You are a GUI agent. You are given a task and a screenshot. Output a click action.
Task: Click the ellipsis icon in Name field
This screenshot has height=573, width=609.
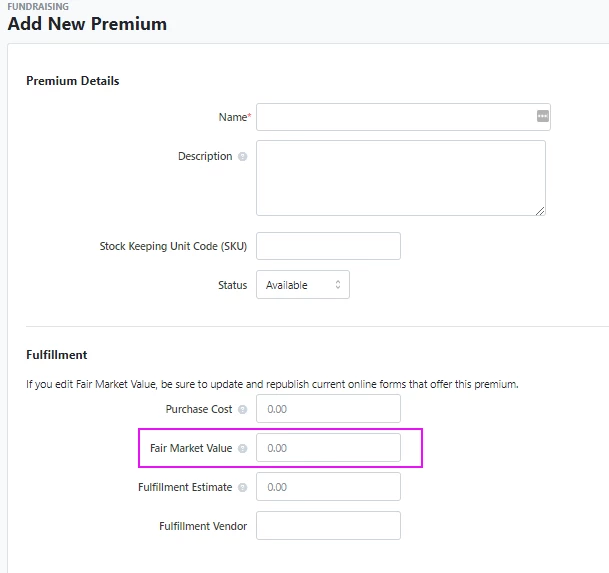543,116
